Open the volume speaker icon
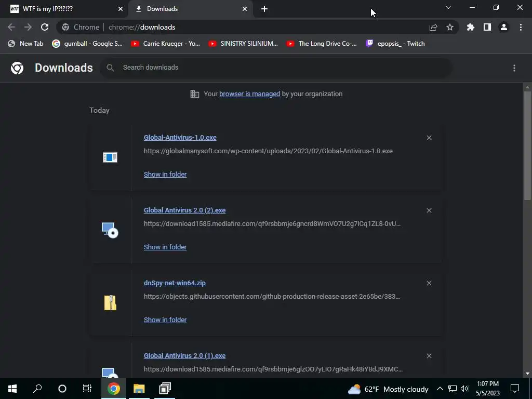 [x=465, y=389]
